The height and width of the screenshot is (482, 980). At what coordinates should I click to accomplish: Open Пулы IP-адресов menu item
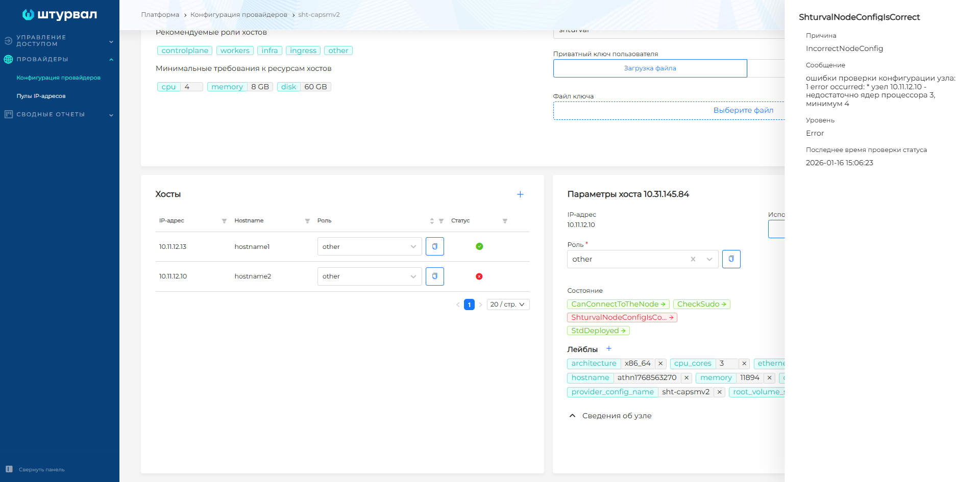point(41,96)
